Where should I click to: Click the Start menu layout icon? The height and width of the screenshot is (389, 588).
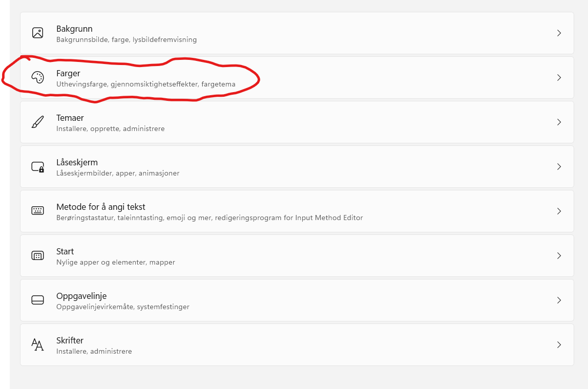[x=37, y=256]
